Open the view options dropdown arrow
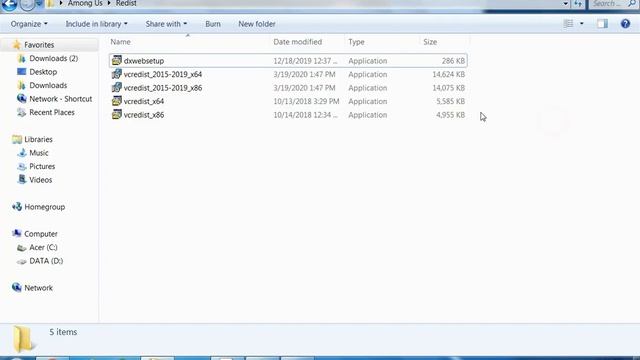The width and height of the screenshot is (640, 360). [x=582, y=24]
